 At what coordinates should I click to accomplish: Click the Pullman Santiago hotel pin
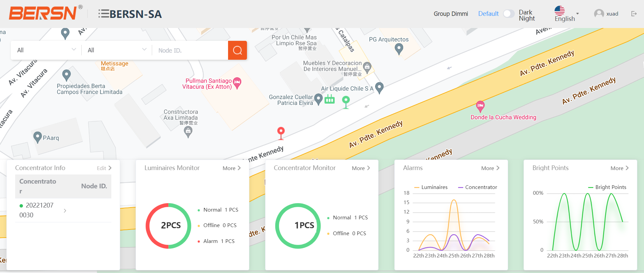click(237, 82)
